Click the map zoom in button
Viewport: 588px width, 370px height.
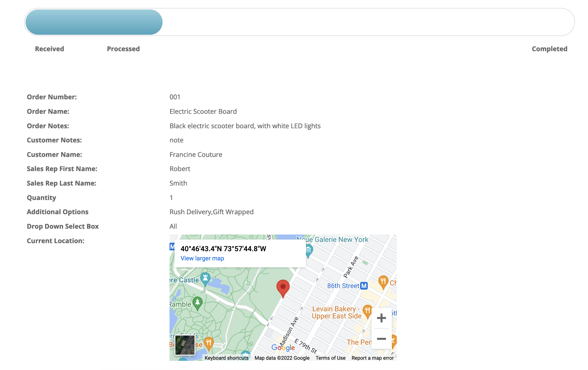(x=381, y=318)
